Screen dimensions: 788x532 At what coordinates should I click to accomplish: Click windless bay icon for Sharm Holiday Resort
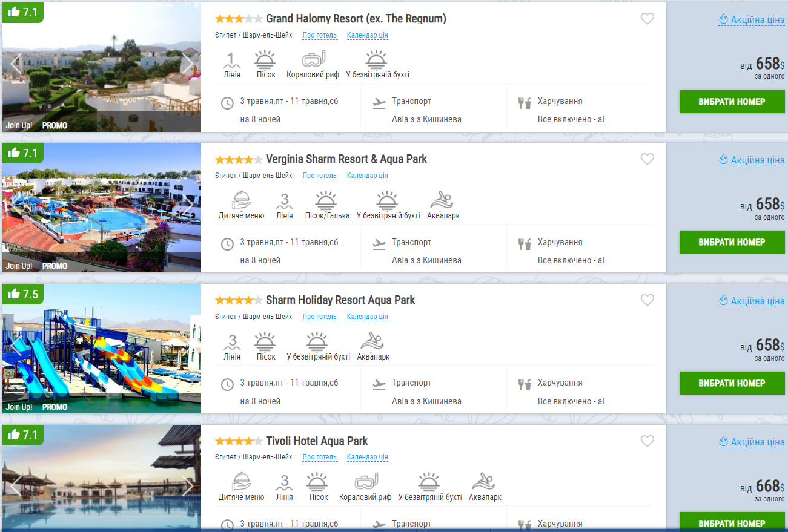coord(317,342)
